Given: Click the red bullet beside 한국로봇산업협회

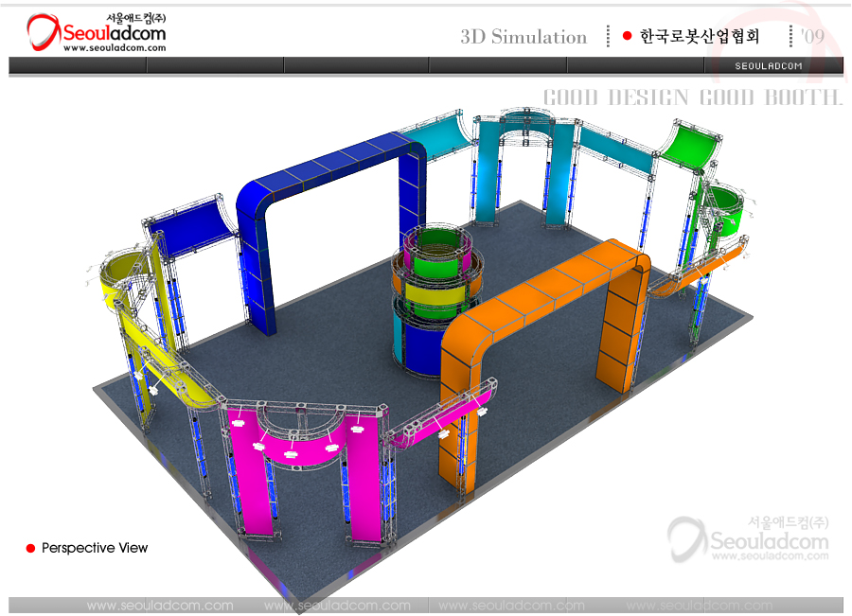Looking at the screenshot, I should (x=627, y=36).
